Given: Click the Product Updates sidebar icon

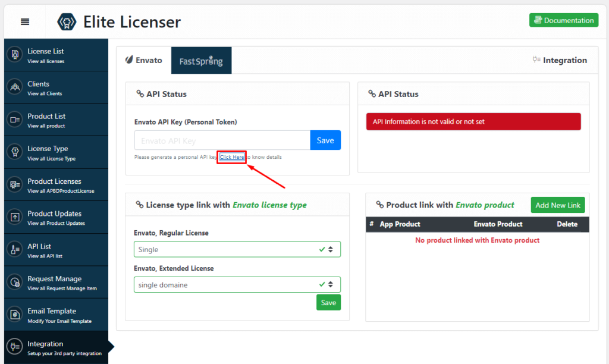Looking at the screenshot, I should (x=15, y=216).
